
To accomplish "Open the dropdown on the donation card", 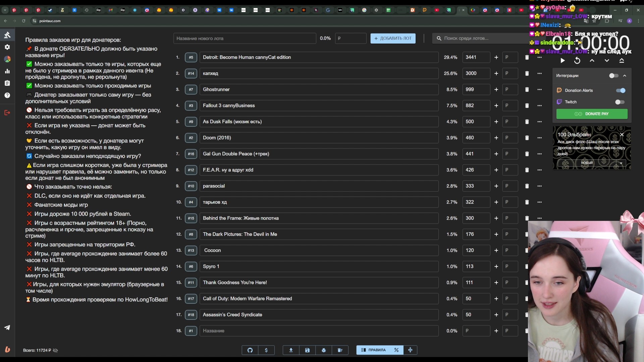I will tap(621, 163).
